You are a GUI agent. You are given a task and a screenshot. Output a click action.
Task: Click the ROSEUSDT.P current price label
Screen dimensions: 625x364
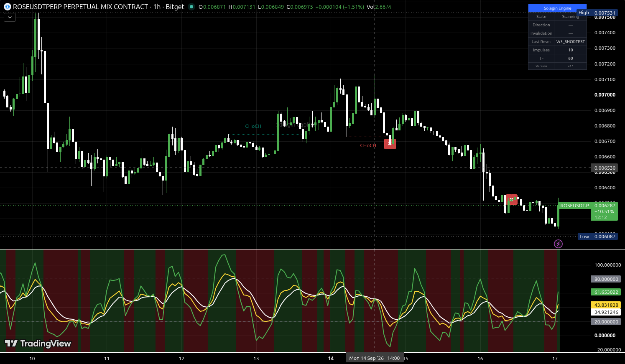574,206
